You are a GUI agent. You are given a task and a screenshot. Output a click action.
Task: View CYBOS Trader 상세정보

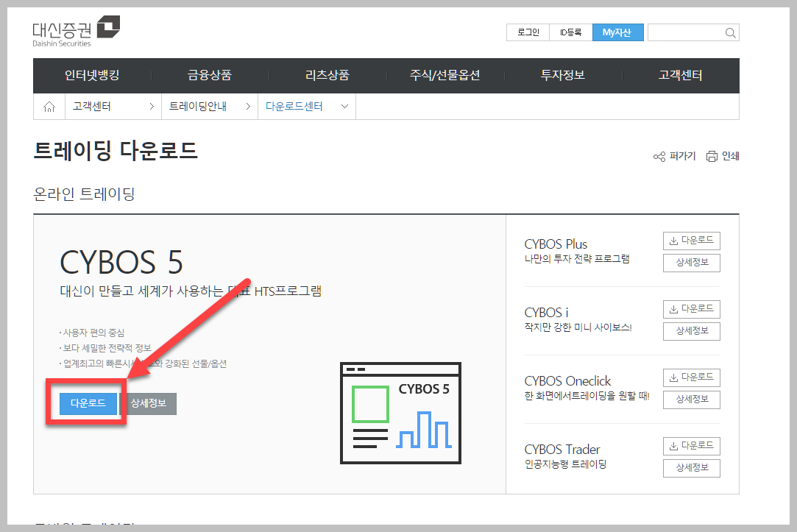pyautogui.click(x=691, y=468)
